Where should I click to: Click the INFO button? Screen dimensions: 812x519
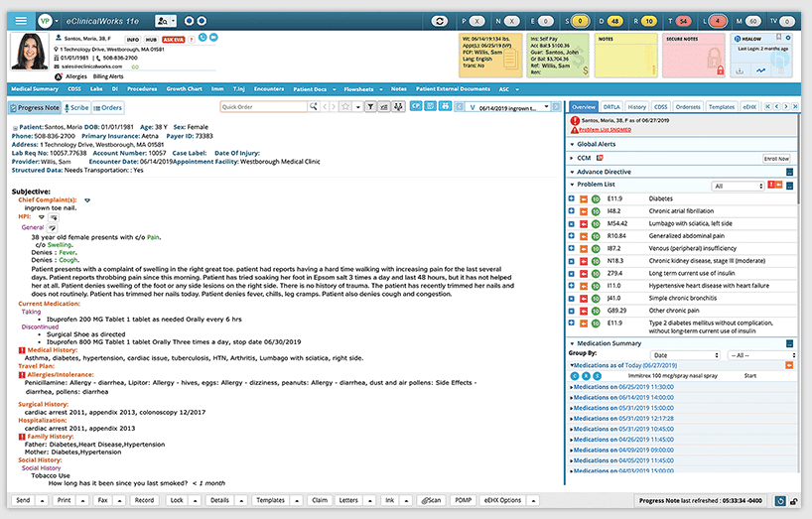click(133, 40)
